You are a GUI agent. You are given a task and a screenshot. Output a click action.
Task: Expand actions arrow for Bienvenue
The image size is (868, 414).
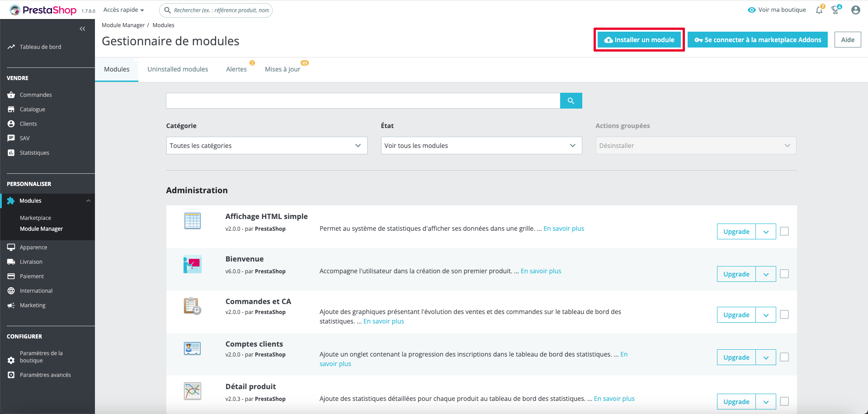tap(766, 274)
